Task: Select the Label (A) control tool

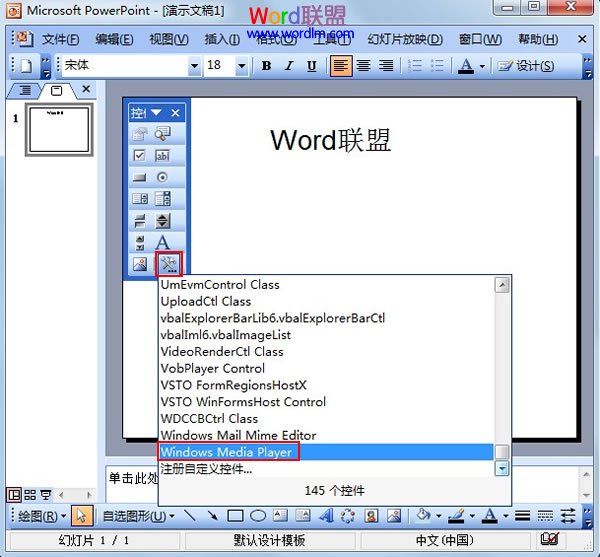Action: [x=163, y=243]
